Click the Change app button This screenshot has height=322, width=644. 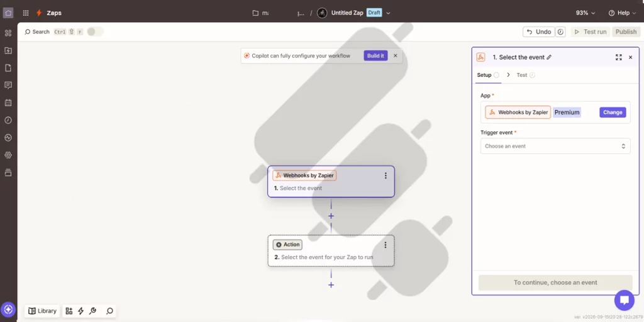(613, 113)
